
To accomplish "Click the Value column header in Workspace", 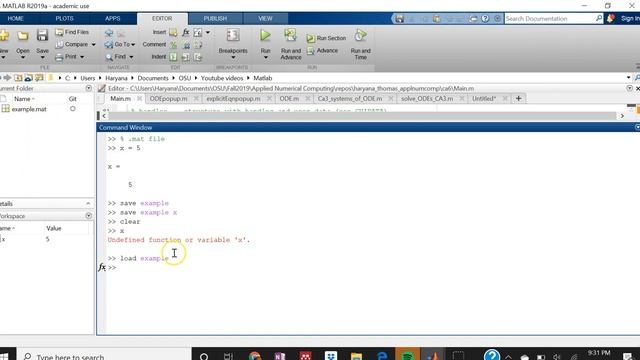I will [x=54, y=228].
